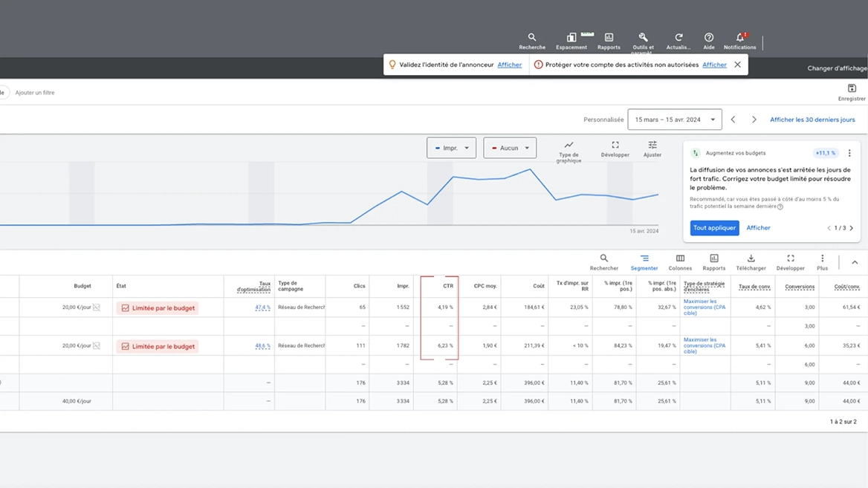
Task: Open Maximiser les conversions link in 111-clicks row
Action: 705,345
